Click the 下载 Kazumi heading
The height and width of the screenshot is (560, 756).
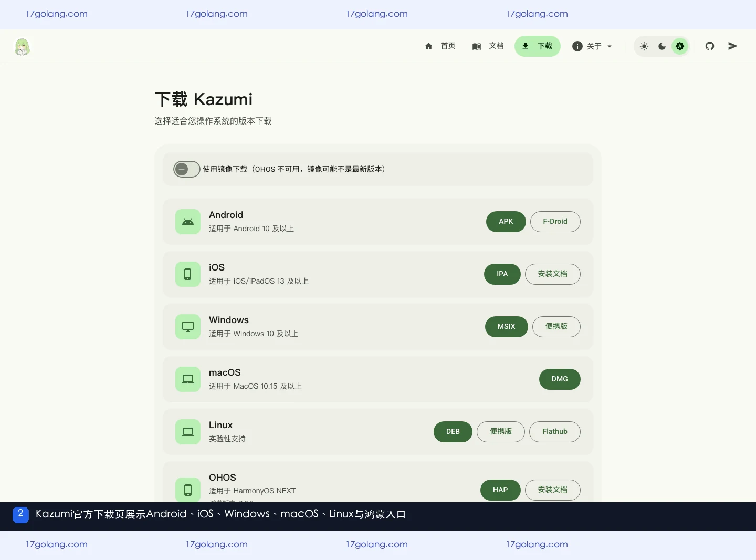pyautogui.click(x=204, y=99)
